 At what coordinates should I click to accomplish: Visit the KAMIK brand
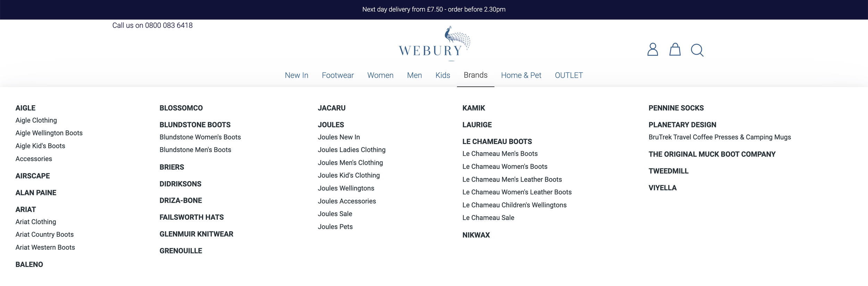click(474, 108)
